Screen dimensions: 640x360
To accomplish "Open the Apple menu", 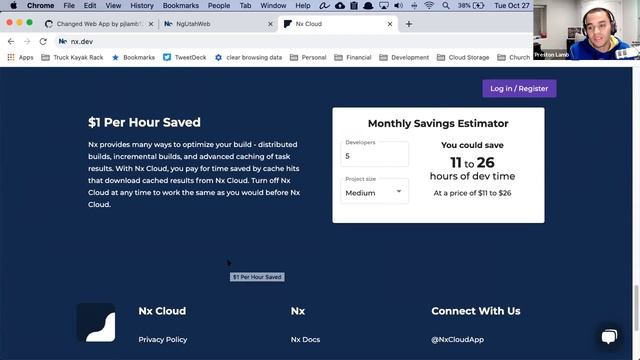I will click(x=13, y=5).
